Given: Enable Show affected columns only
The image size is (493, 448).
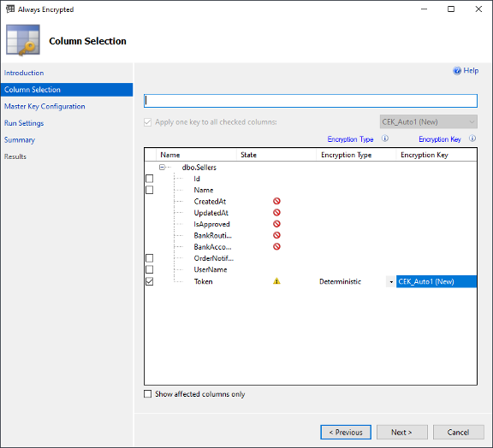Looking at the screenshot, I should 147,394.
